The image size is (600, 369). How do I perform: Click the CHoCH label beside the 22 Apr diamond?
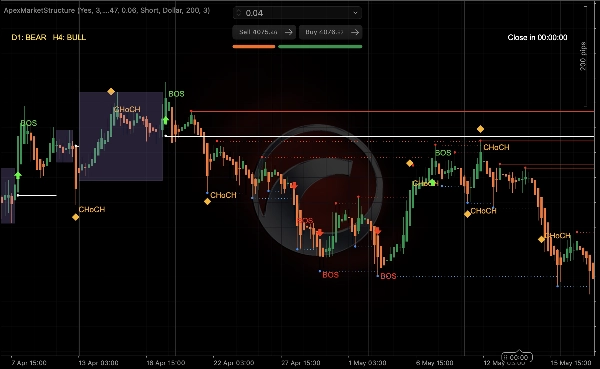click(x=223, y=195)
